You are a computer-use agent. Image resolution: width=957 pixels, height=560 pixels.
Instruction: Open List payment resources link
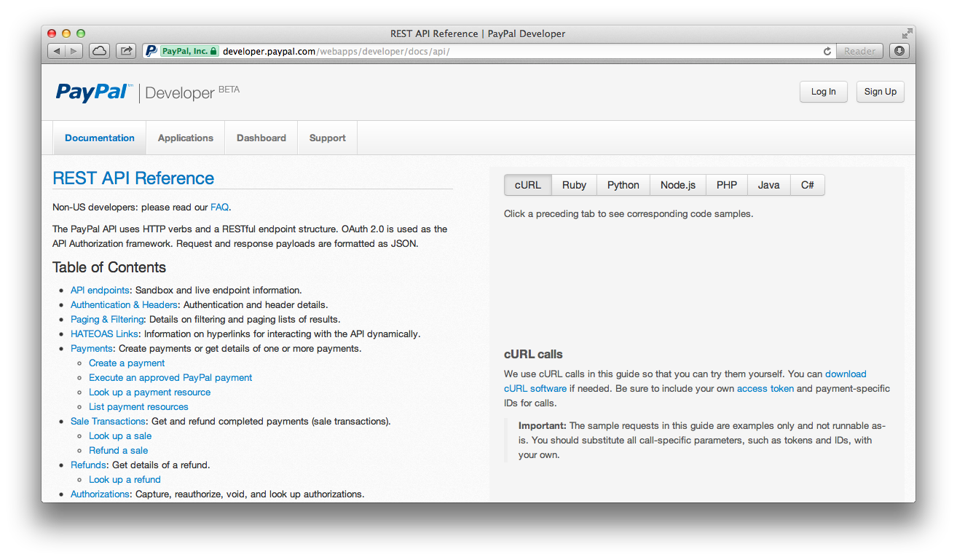click(x=138, y=406)
